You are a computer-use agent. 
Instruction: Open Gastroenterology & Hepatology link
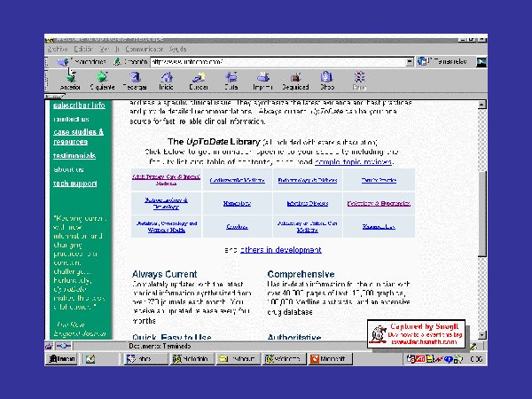[166, 203]
